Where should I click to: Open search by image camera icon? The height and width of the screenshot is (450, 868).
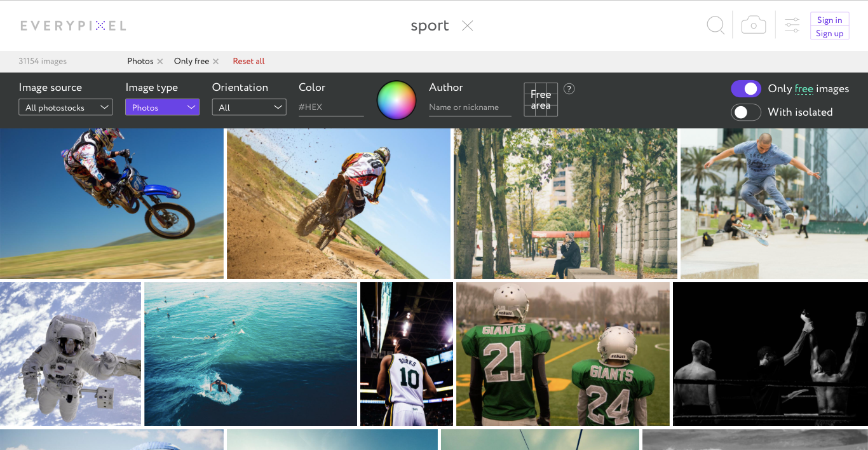click(x=754, y=25)
